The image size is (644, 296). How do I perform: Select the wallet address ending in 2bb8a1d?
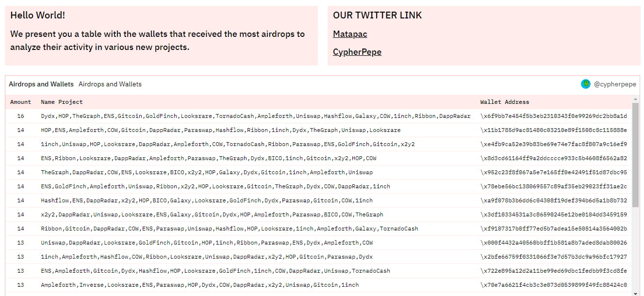coord(554,116)
